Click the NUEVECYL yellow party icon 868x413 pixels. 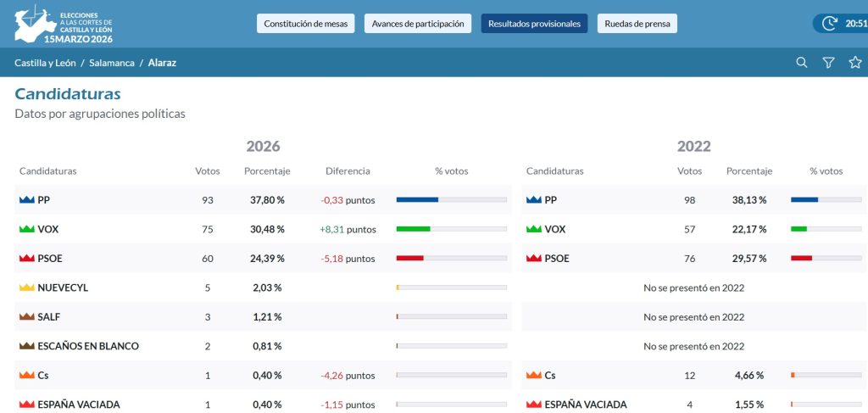click(x=27, y=287)
